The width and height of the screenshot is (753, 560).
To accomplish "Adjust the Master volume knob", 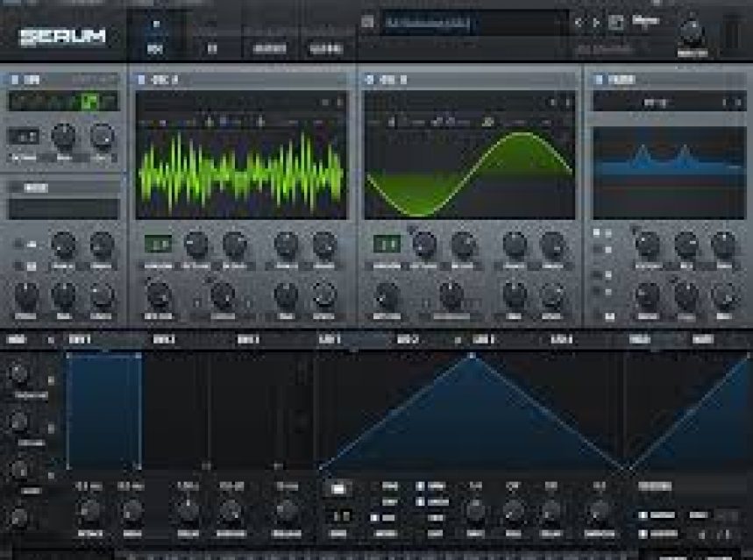I will click(x=692, y=32).
